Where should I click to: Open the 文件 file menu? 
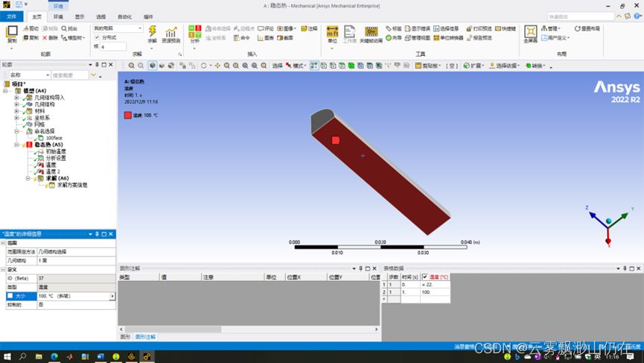(x=12, y=16)
